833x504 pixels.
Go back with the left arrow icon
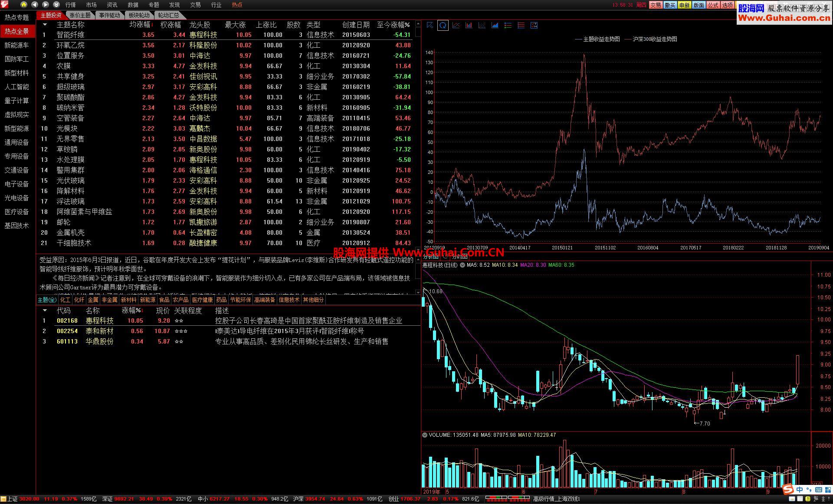click(35, 5)
